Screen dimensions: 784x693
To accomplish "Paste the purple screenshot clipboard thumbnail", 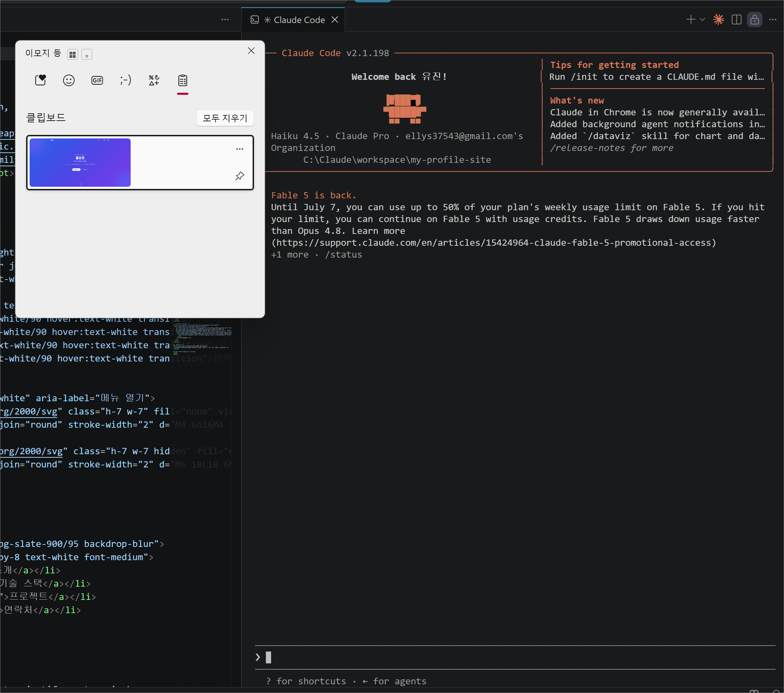I will click(80, 162).
